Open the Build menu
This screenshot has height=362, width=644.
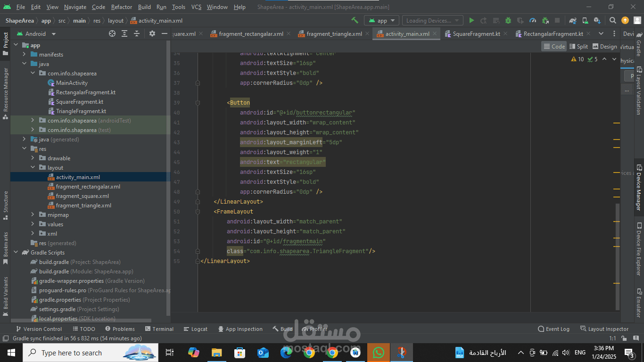click(144, 7)
